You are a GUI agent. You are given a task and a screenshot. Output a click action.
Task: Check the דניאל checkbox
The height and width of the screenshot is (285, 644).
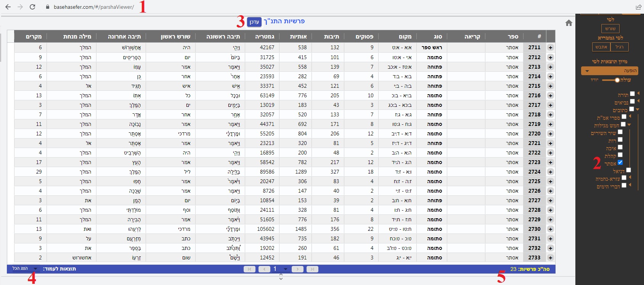click(x=629, y=170)
